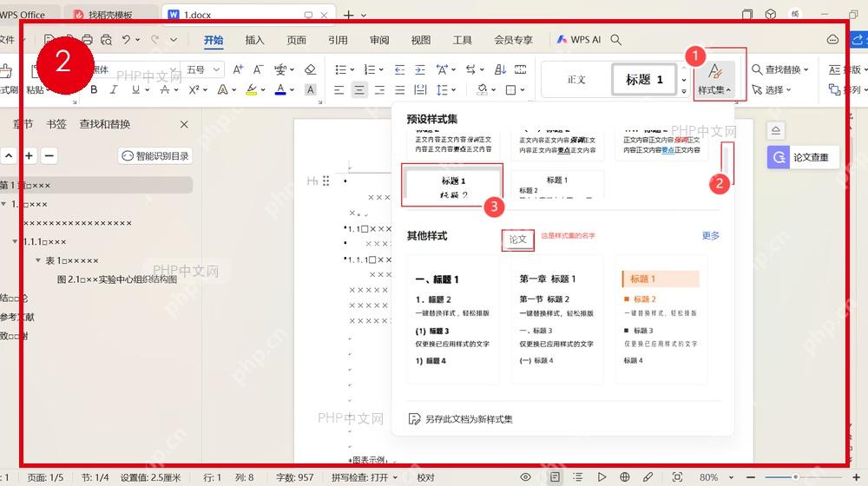The image size is (868, 486).
Task: Switch to web layout globe icon
Action: (x=624, y=477)
